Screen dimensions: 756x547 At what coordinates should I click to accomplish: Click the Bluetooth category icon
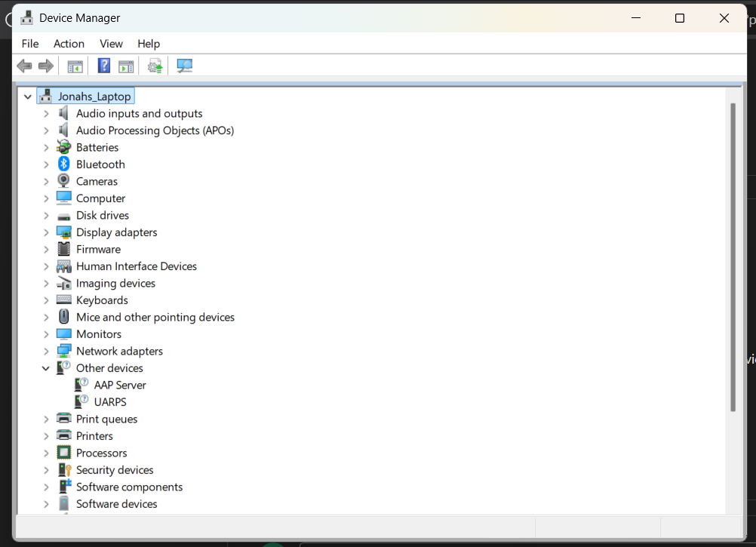(63, 164)
